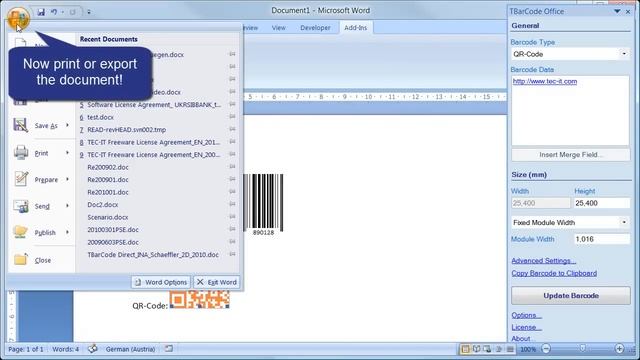Switch to Print Layout view icon
Viewport: 640px width, 360px height.
pos(465,349)
